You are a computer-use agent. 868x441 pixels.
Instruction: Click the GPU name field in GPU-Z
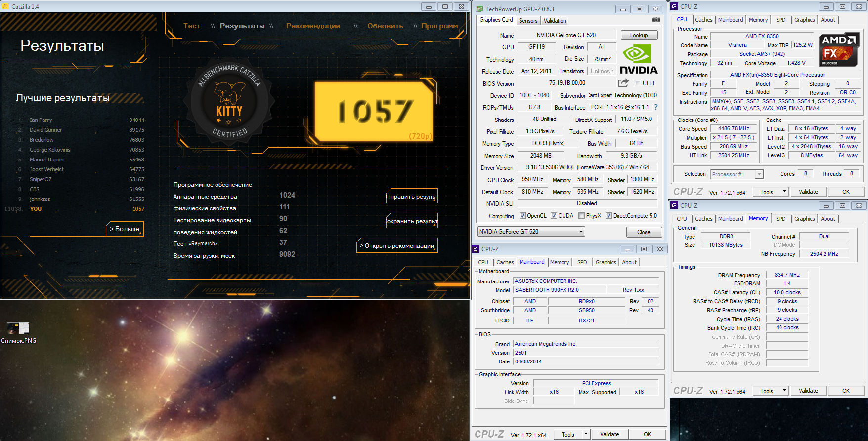(566, 35)
